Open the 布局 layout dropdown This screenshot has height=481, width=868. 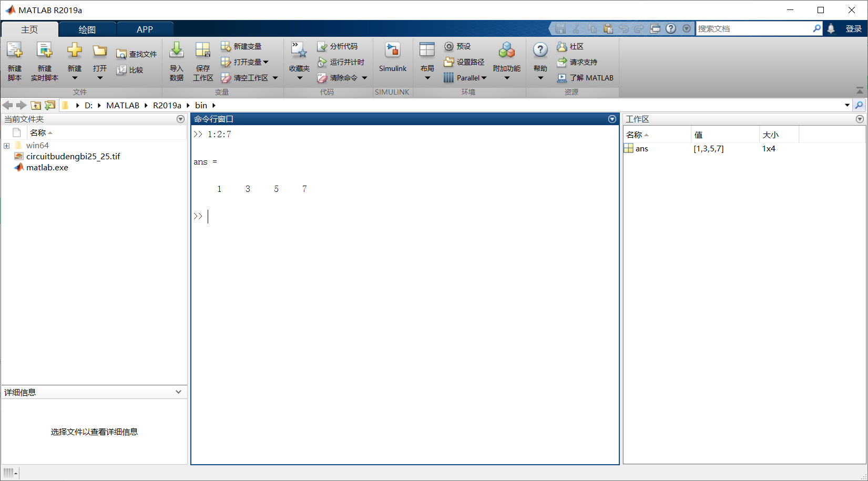point(427,78)
